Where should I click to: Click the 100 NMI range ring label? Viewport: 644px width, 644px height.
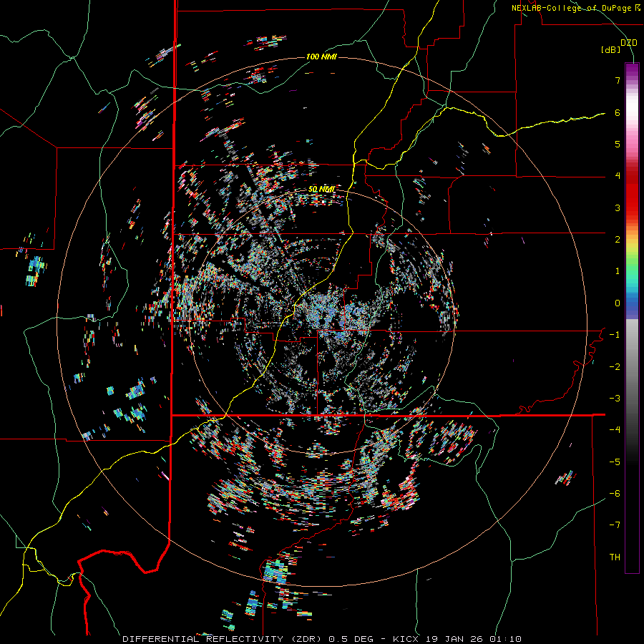(321, 57)
